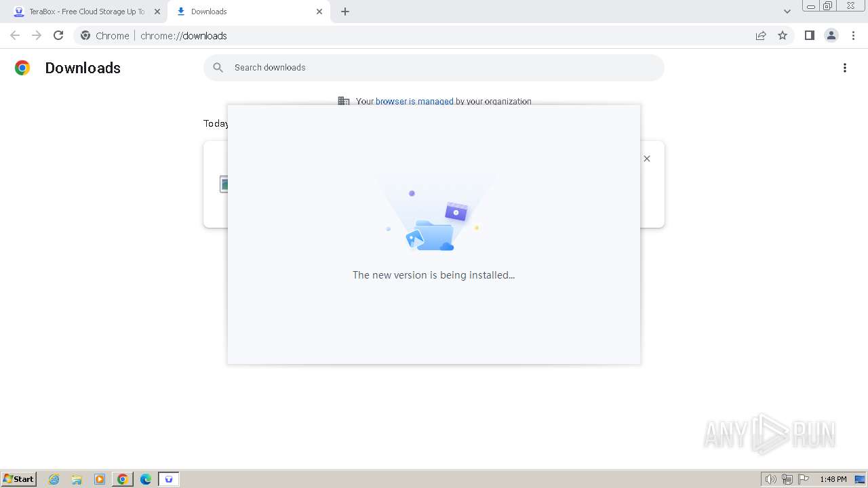Open the profile account icon
The width and height of the screenshot is (868, 488).
click(x=831, y=35)
